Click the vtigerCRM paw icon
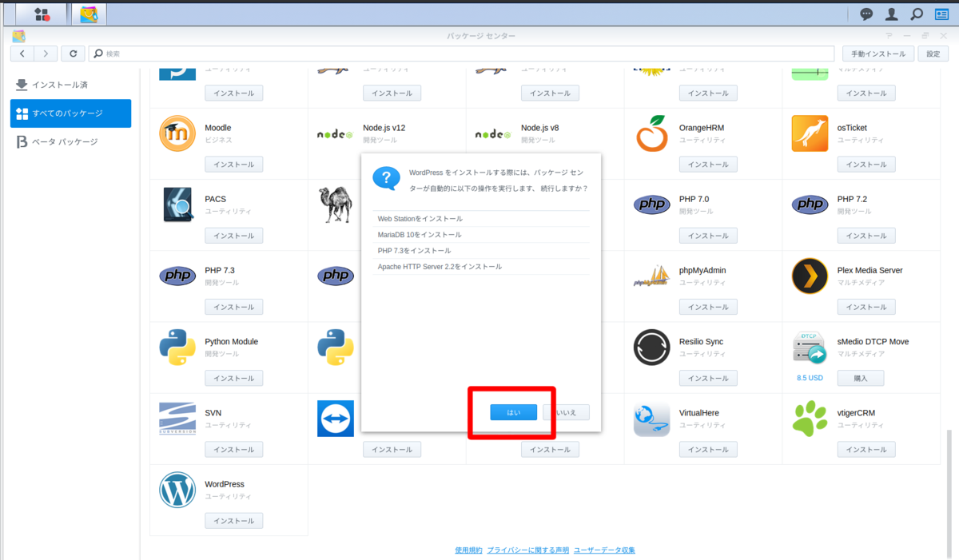The height and width of the screenshot is (560, 959). (x=810, y=419)
